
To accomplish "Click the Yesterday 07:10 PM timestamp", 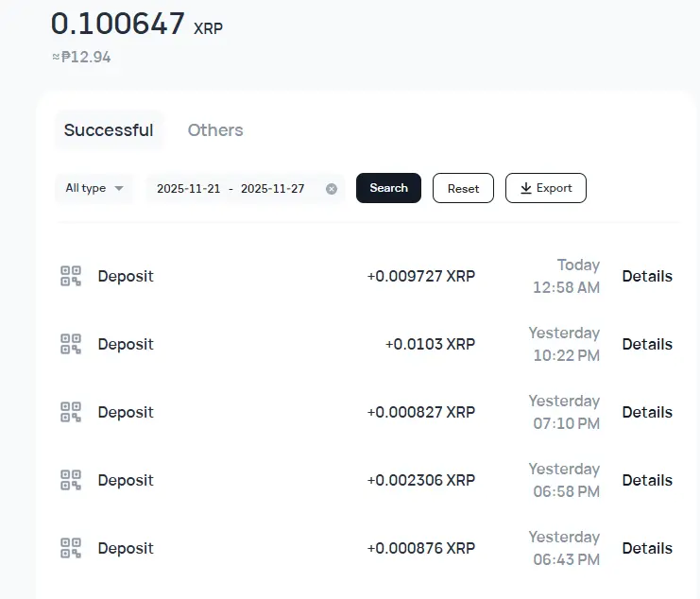I will click(564, 412).
